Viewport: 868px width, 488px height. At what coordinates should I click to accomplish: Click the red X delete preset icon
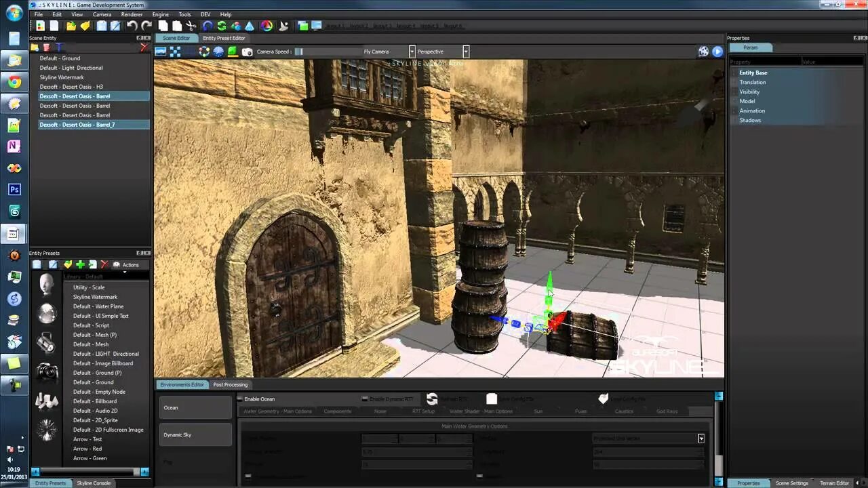click(x=104, y=264)
